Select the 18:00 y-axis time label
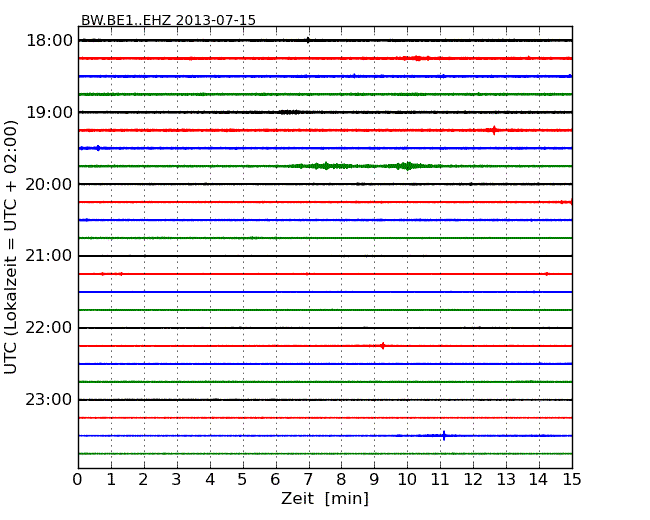 click(49, 41)
